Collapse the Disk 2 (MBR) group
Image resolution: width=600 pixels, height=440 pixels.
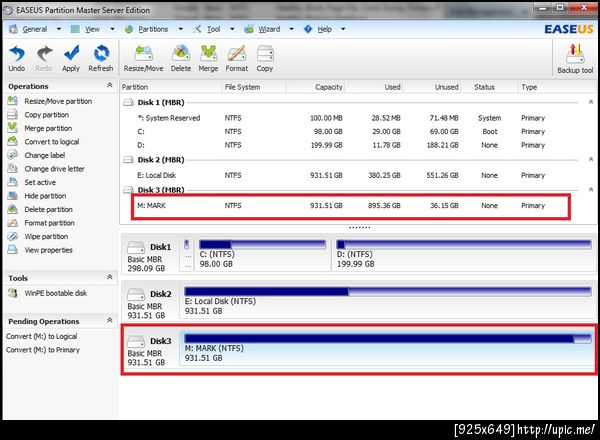(x=591, y=159)
